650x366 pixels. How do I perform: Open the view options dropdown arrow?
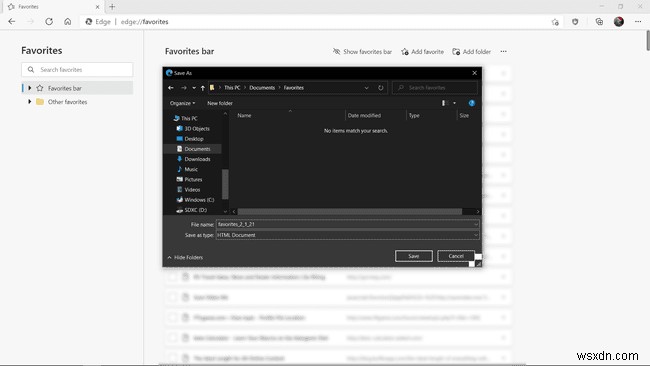pos(454,103)
